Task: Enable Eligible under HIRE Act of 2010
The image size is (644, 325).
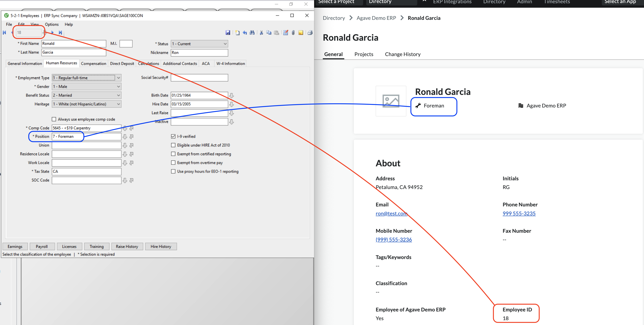Action: coord(173,145)
